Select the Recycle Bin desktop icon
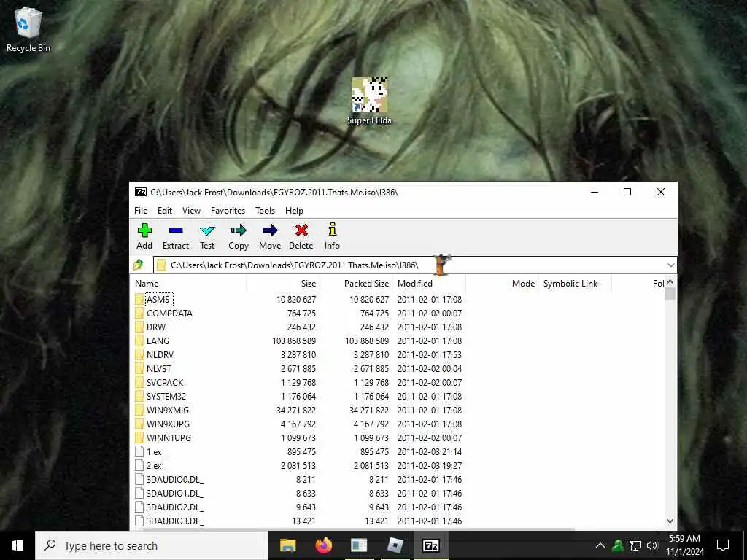747x560 pixels. pos(28,29)
